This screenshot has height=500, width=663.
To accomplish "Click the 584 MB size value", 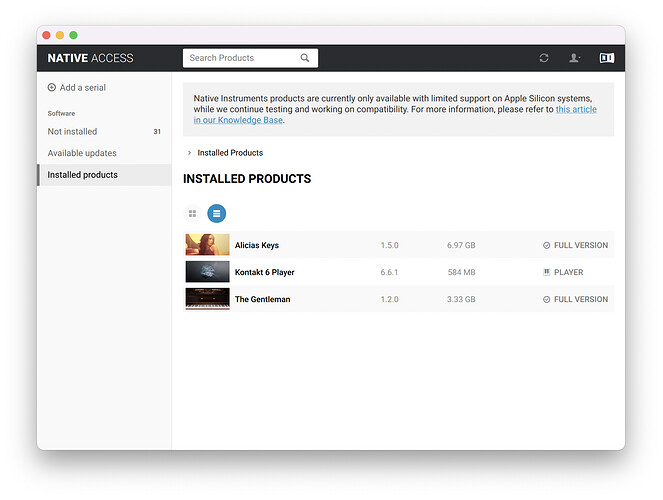I will [462, 272].
